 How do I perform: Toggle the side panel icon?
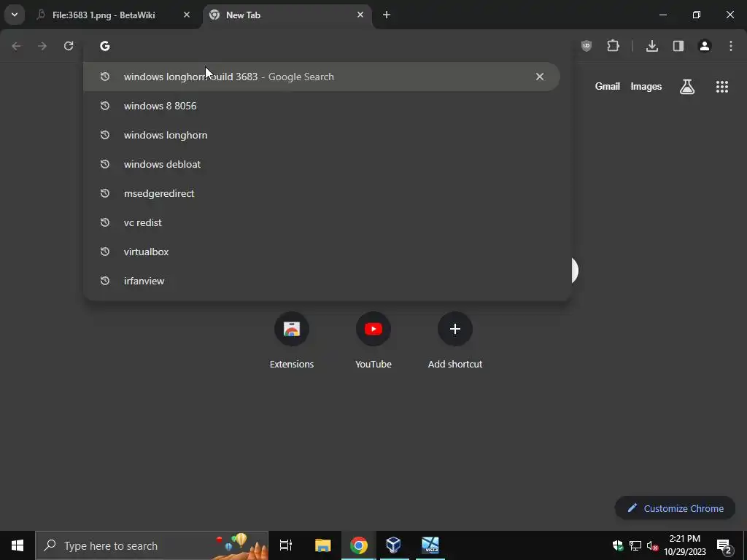(678, 46)
